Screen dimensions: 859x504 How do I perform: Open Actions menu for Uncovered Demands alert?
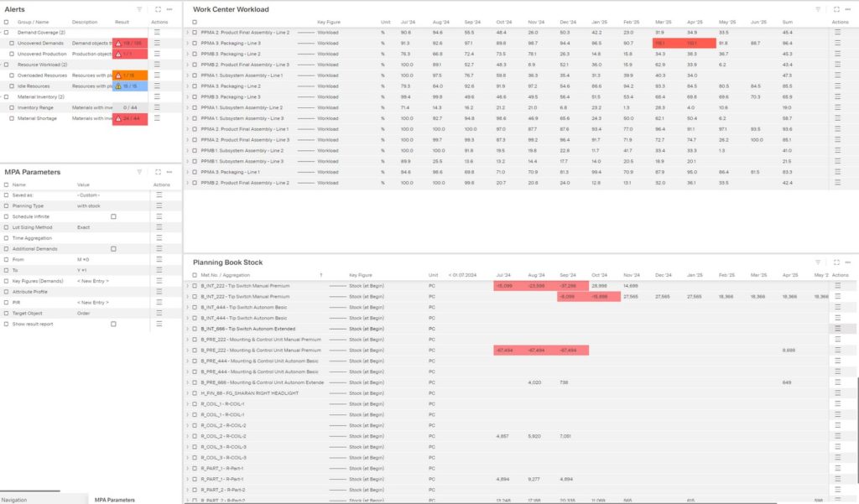(x=158, y=44)
